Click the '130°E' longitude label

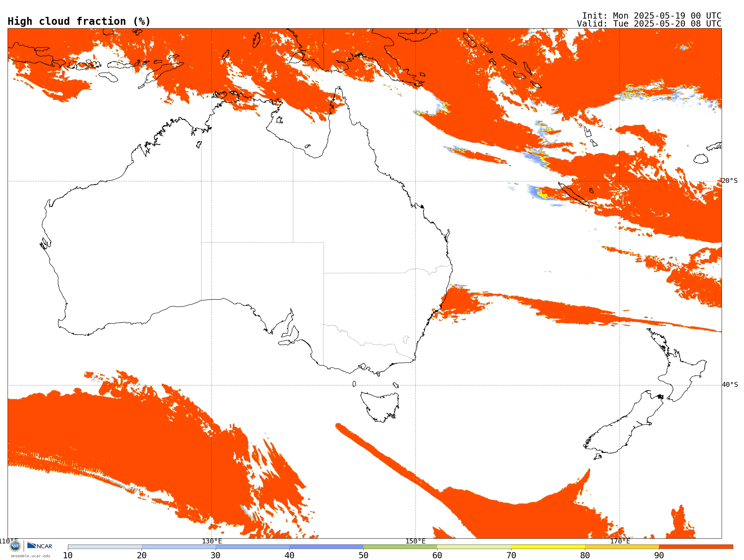pos(212,541)
